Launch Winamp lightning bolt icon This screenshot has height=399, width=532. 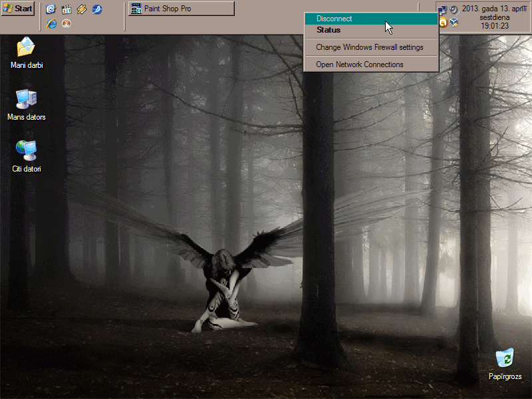81,9
